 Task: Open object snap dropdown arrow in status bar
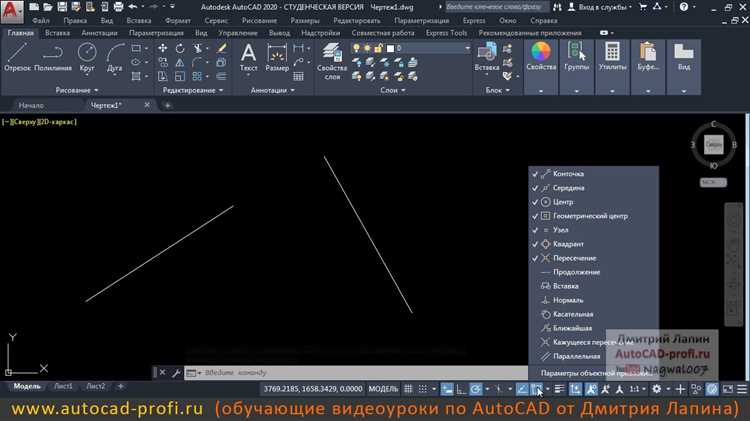tap(547, 389)
